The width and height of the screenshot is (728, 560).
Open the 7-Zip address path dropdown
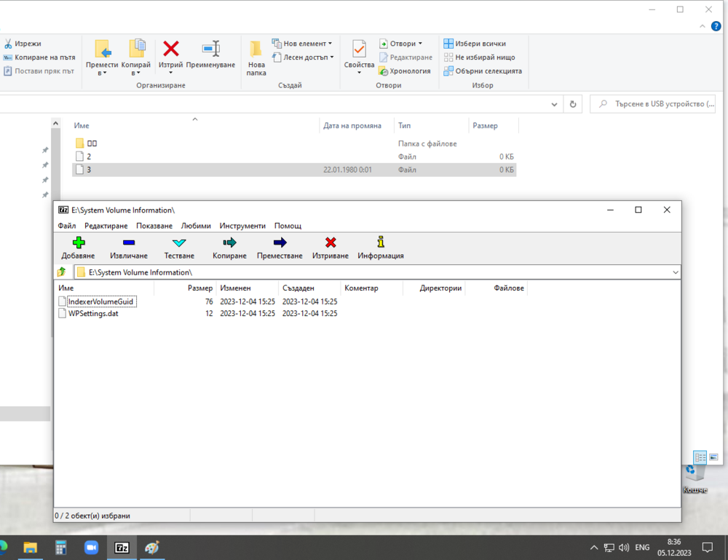tap(675, 272)
